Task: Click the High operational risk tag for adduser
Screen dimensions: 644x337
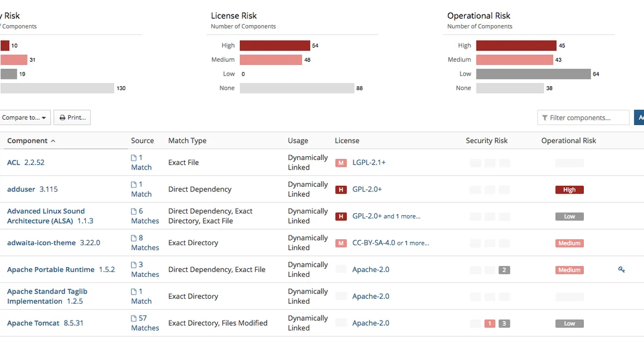Action: (x=569, y=189)
